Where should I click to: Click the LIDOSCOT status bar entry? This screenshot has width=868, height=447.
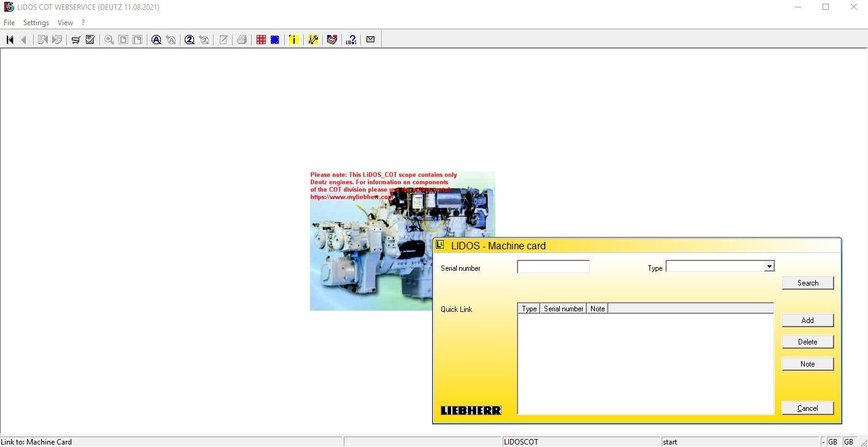click(581, 442)
